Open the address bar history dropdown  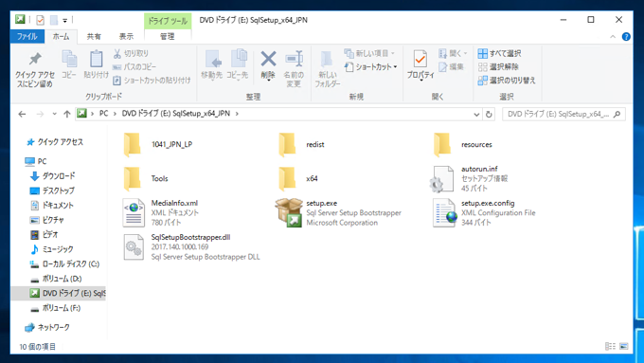tap(476, 114)
